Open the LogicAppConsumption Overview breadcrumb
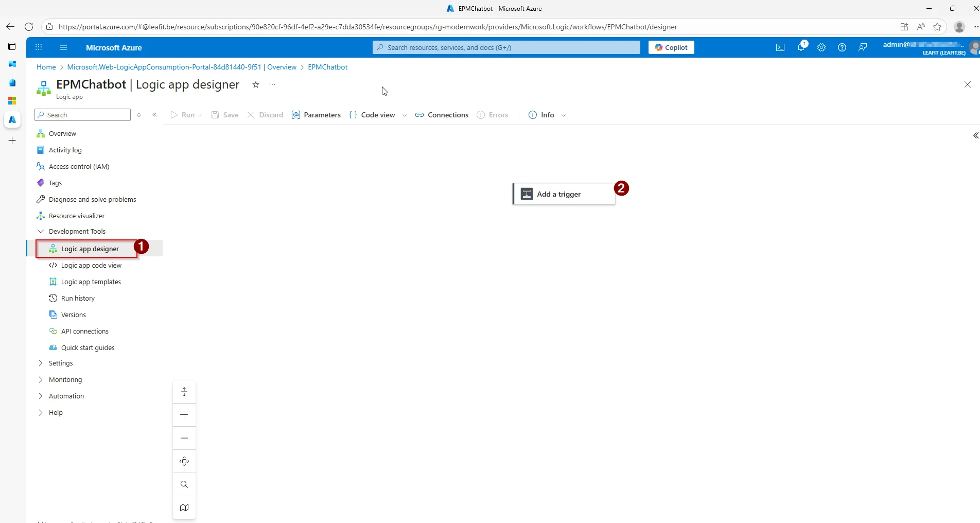Viewport: 980px width, 523px height. pos(182,67)
